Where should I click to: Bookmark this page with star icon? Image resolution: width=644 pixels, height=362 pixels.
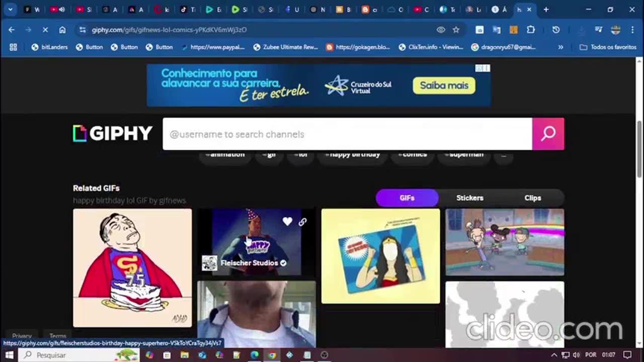[x=456, y=30]
